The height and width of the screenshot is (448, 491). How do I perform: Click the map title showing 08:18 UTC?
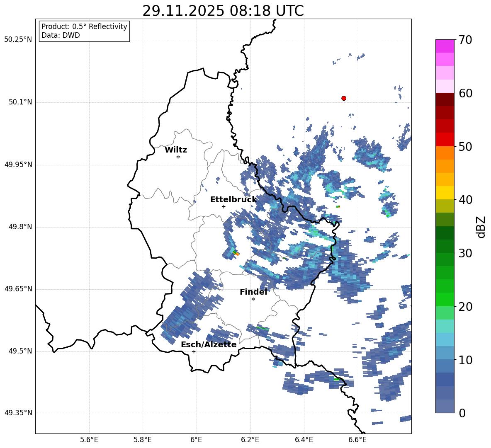[223, 11]
